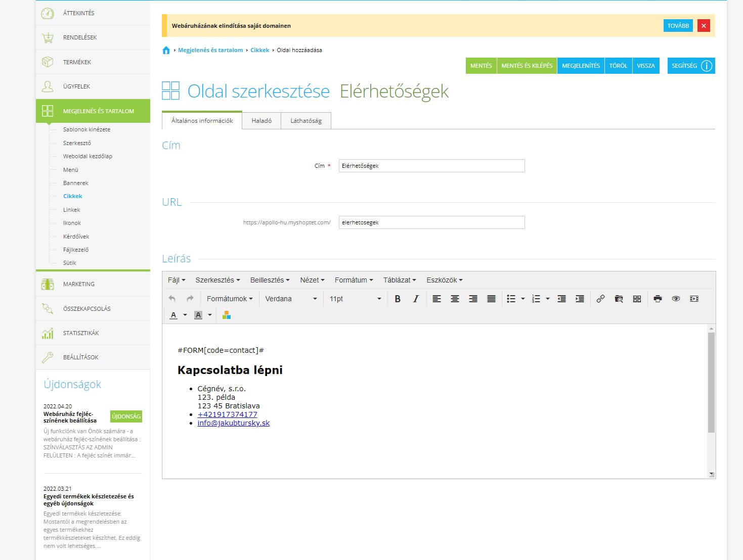743x560 pixels.
Task: Expand the Formátumok styles dropdown
Action: click(230, 299)
